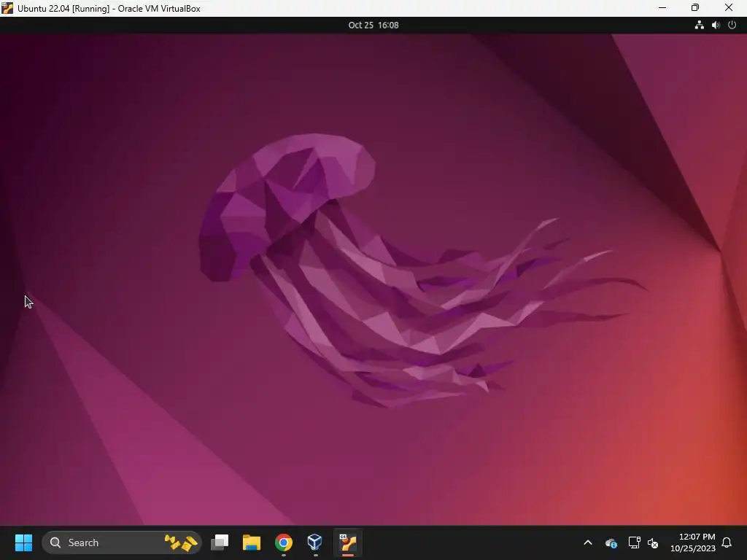Screen dimensions: 747x560
Task: Open the Windows clock showing 12:07 PM
Action: coord(693,542)
